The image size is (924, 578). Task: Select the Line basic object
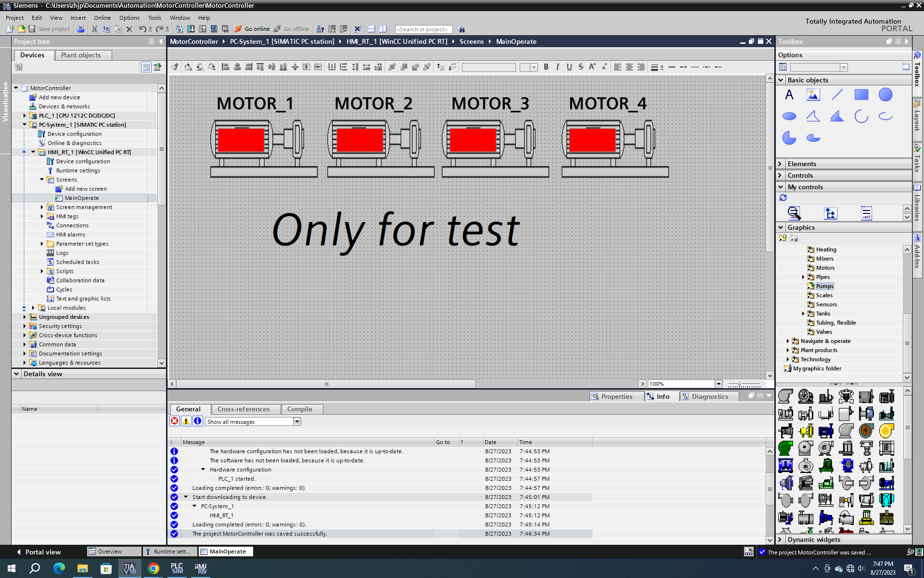click(x=837, y=95)
